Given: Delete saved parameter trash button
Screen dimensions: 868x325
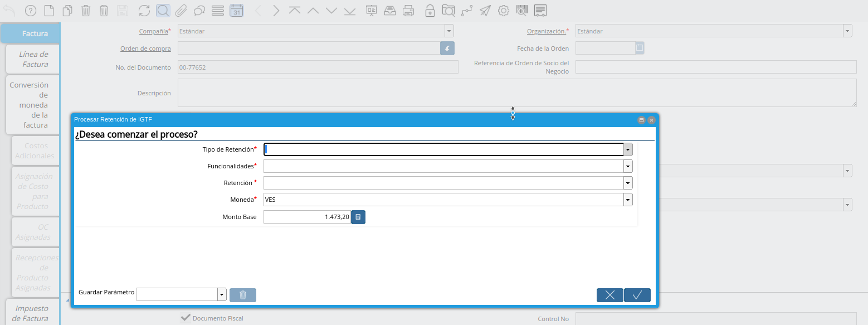Looking at the screenshot, I should pos(243,295).
